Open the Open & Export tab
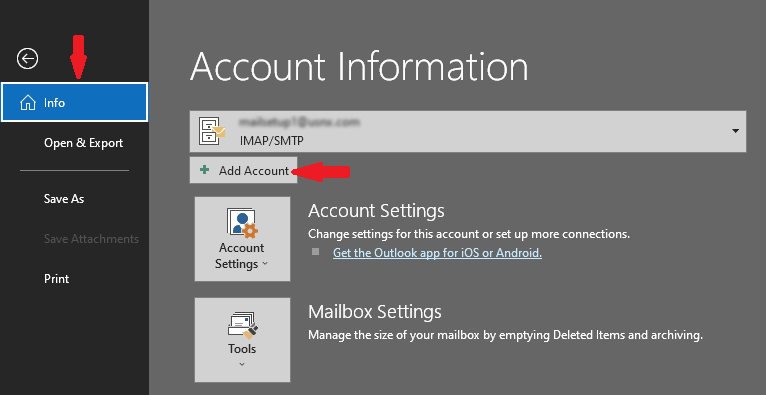766x395 pixels. pos(84,143)
